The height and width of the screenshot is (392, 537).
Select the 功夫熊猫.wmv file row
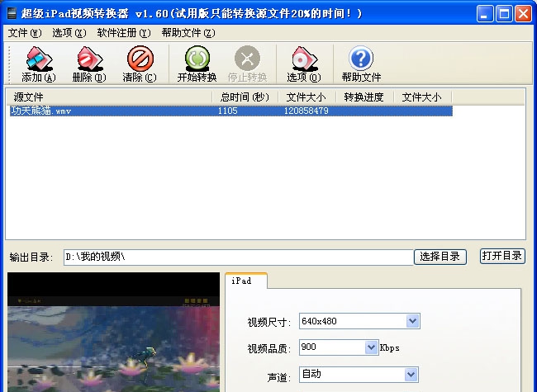pyautogui.click(x=231, y=111)
